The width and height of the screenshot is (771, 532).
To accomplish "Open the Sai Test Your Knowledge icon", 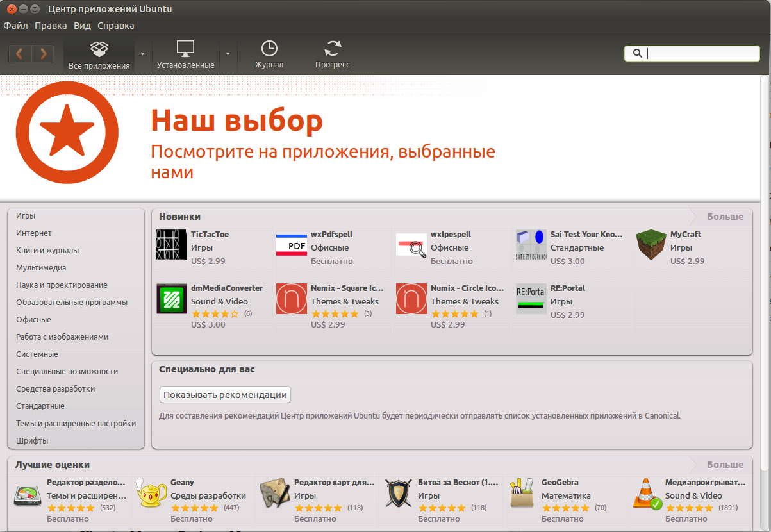I will pos(531,245).
